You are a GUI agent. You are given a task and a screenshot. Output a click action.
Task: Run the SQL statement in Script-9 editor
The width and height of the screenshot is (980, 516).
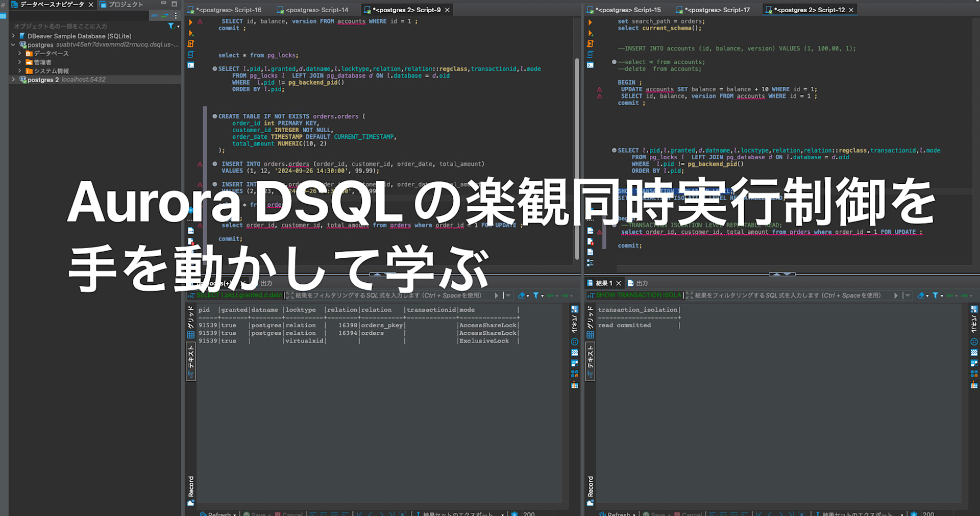coord(191,22)
